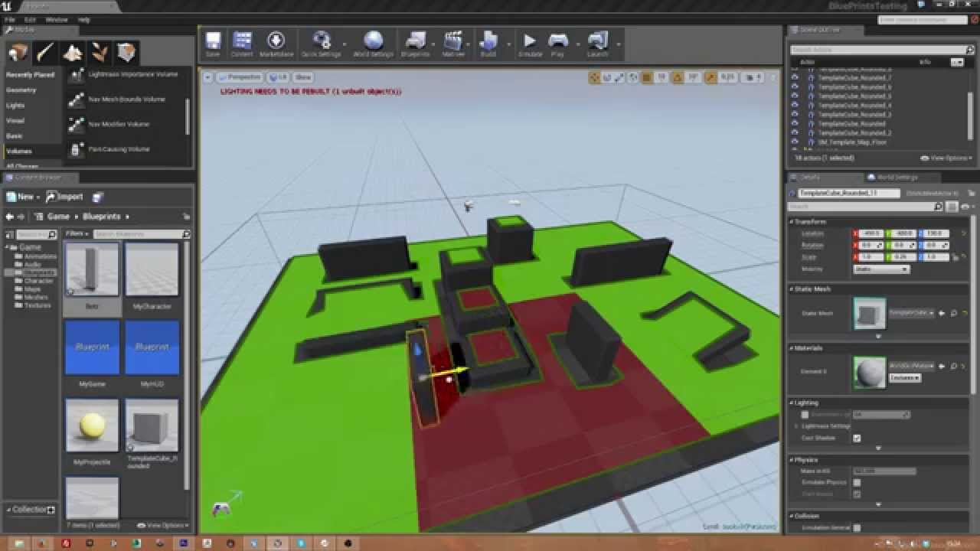Click Show button in viewport
This screenshot has height=551, width=980.
[x=304, y=77]
